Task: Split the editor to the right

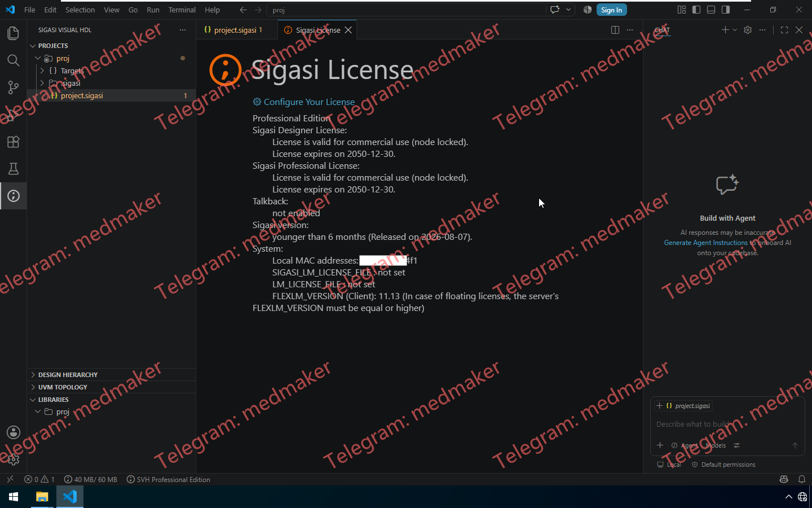Action: (x=615, y=30)
